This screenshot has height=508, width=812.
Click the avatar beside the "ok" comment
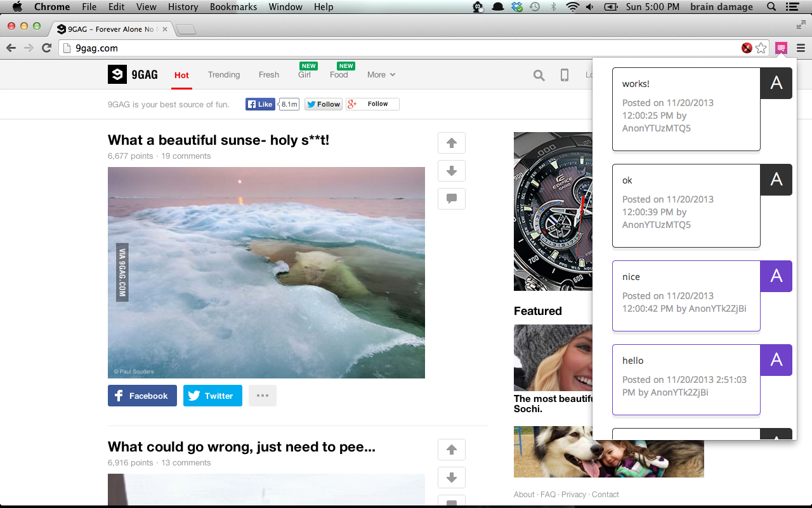(776, 180)
